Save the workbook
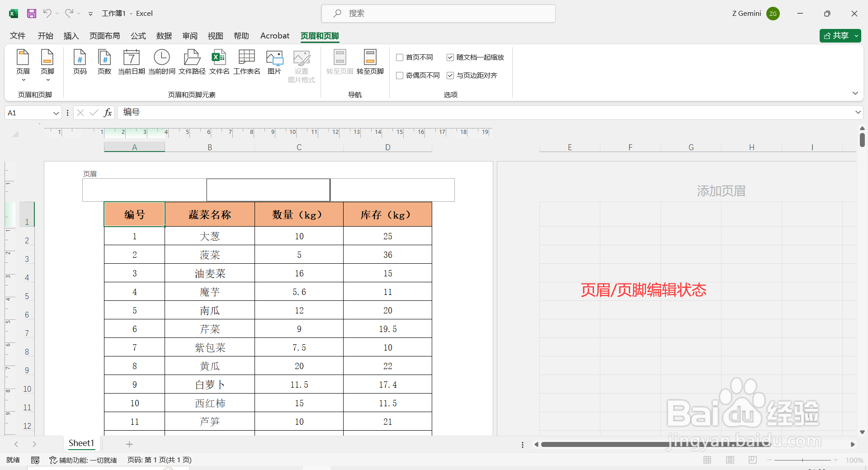This screenshot has height=470, width=868. point(32,14)
